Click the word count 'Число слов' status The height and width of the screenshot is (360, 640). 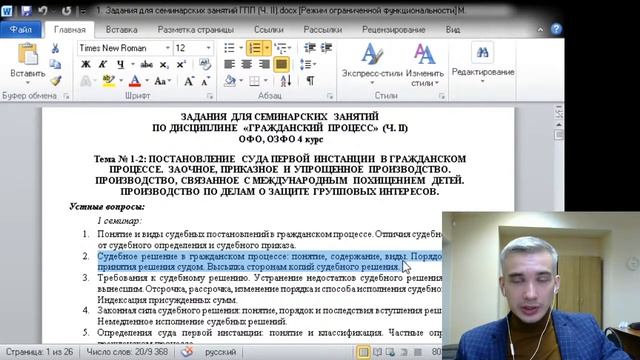127,351
